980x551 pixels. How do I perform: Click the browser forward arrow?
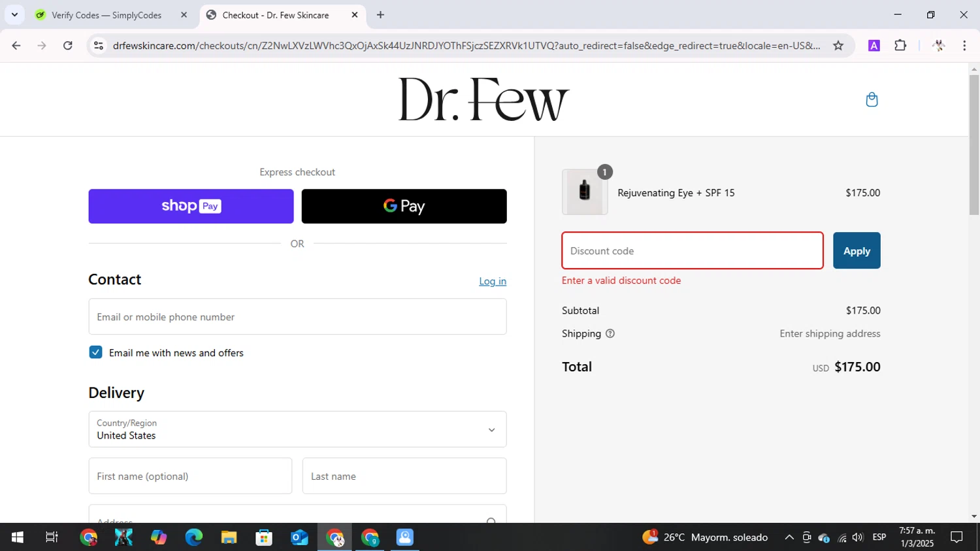(42, 46)
